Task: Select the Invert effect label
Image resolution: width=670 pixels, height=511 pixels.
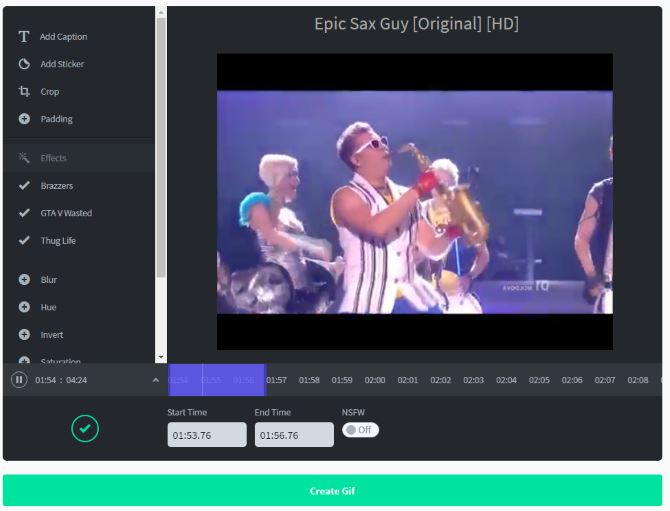Action: point(52,335)
